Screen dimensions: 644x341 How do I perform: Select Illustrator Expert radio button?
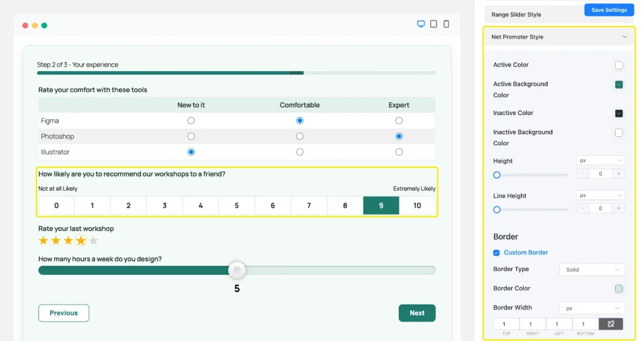(399, 152)
